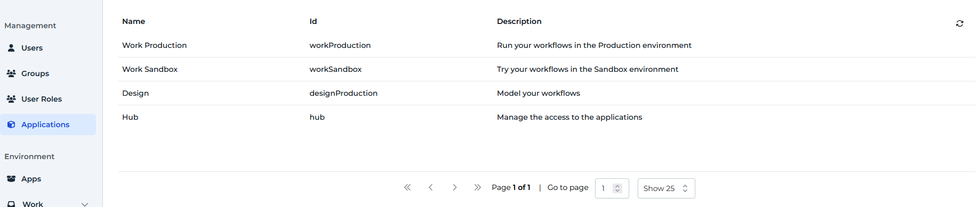
Task: Select the Hub row name
Action: click(x=130, y=117)
